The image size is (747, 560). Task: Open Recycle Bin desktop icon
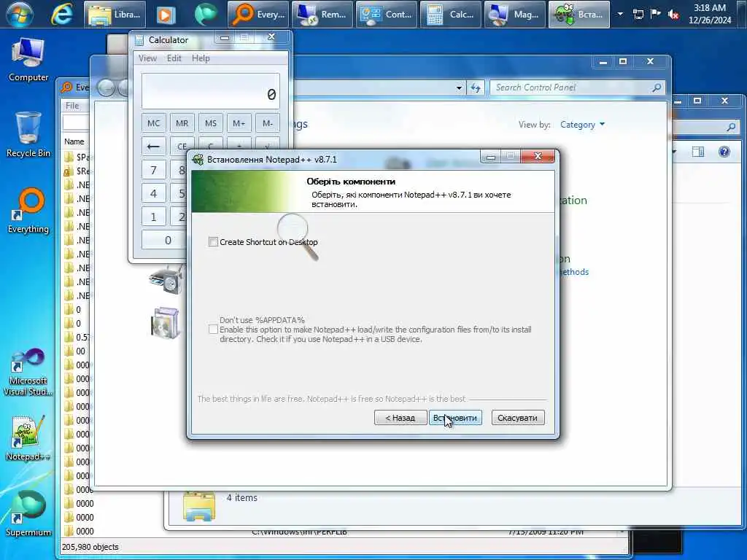point(28,135)
